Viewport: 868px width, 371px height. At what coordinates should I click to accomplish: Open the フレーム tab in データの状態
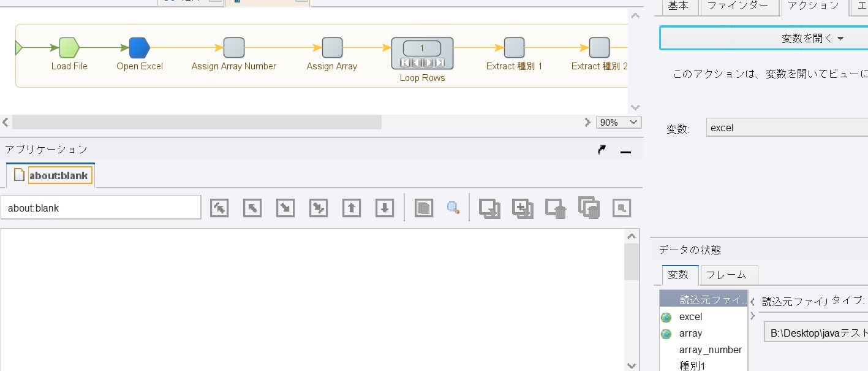[729, 275]
